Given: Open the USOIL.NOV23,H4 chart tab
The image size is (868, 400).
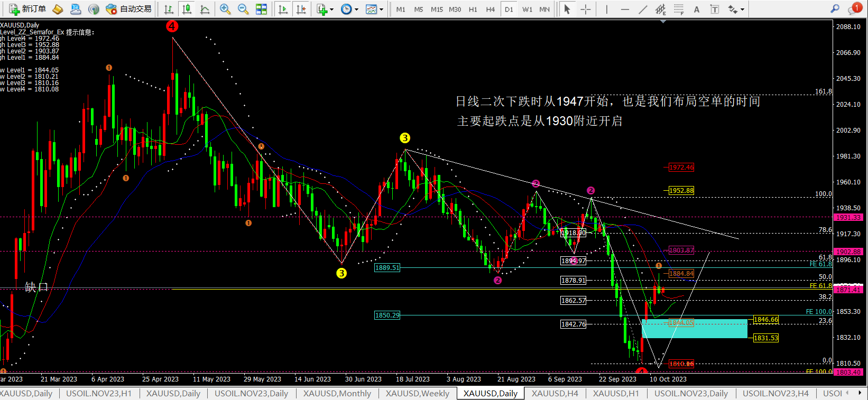Looking at the screenshot, I should 775,394.
